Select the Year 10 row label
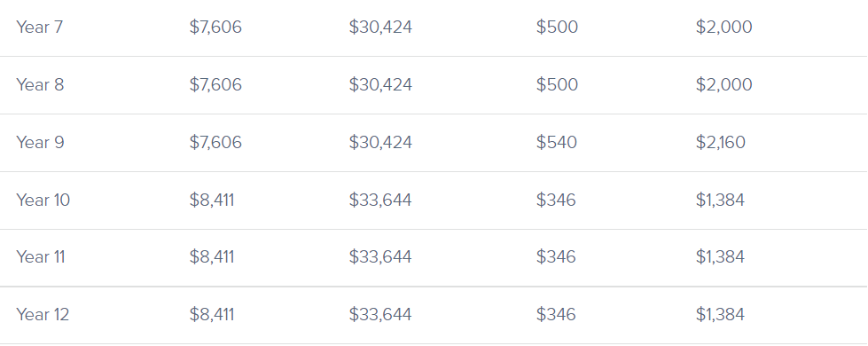 click(43, 200)
